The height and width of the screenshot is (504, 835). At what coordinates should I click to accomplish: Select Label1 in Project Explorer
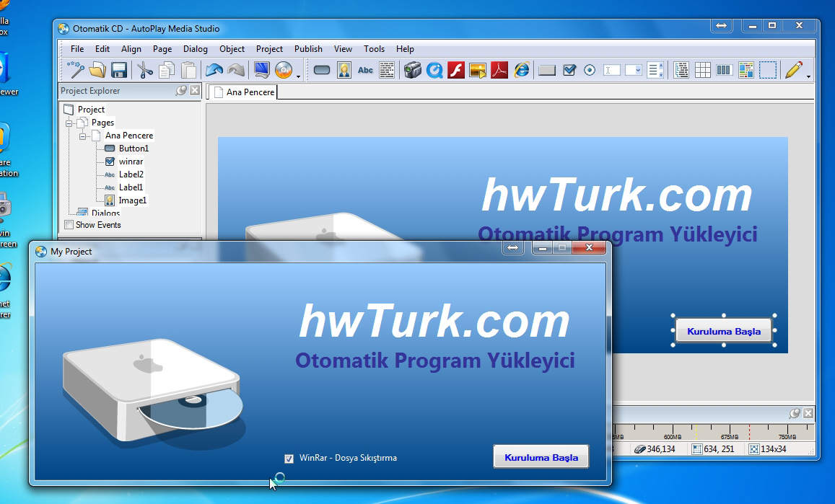131,187
